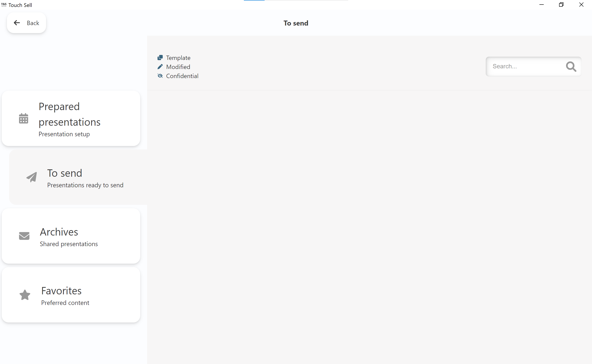Click the Presentations ready to send subtitle
The image size is (592, 364).
pos(85,185)
